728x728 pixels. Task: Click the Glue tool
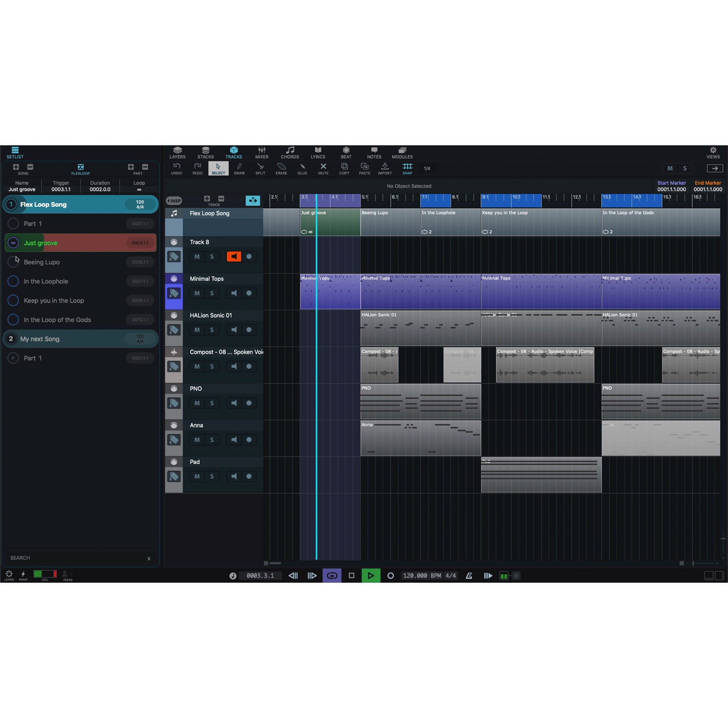point(302,169)
